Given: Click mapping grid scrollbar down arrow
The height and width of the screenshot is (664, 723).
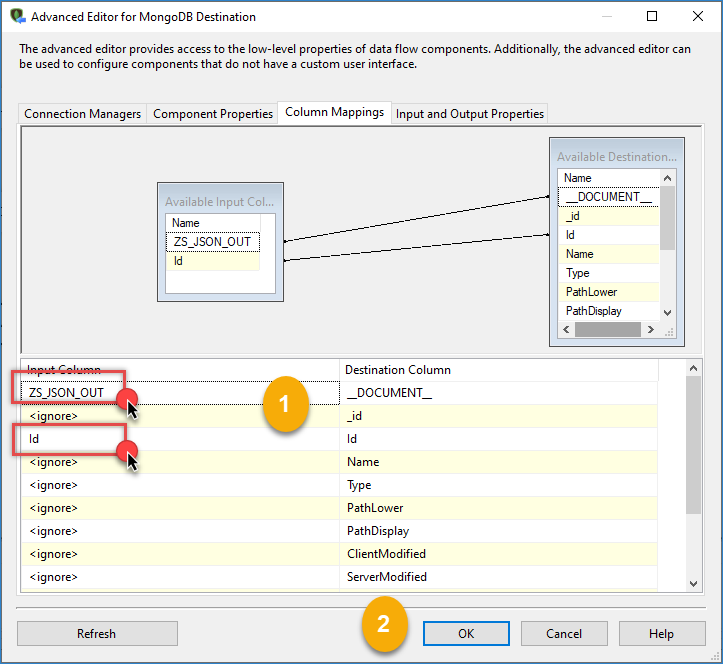Looking at the screenshot, I should [693, 583].
